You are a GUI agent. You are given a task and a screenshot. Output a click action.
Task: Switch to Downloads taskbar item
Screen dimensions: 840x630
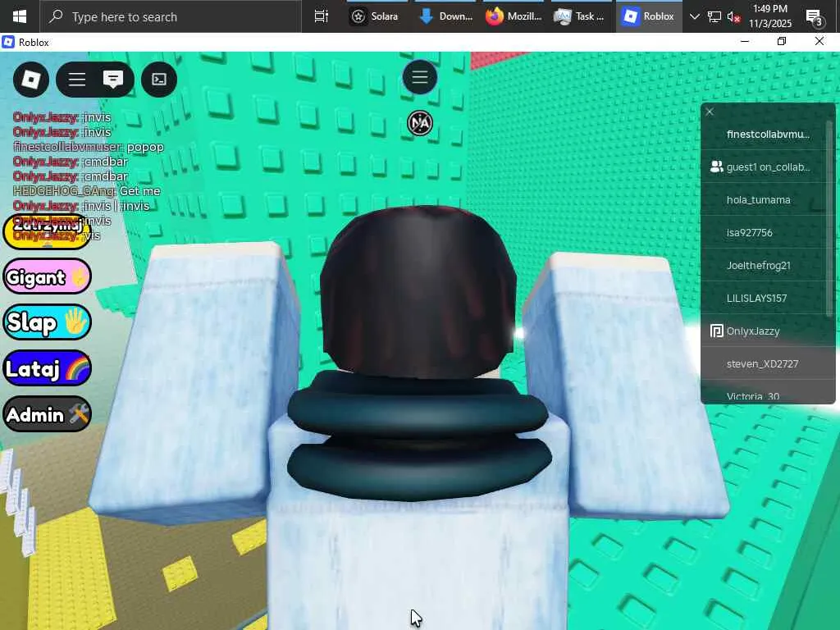pos(445,16)
